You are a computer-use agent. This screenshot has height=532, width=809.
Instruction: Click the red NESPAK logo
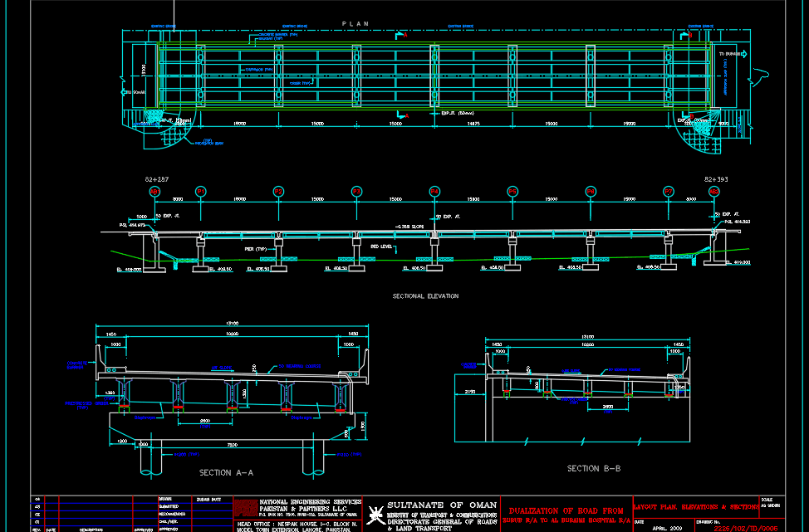pos(246,508)
